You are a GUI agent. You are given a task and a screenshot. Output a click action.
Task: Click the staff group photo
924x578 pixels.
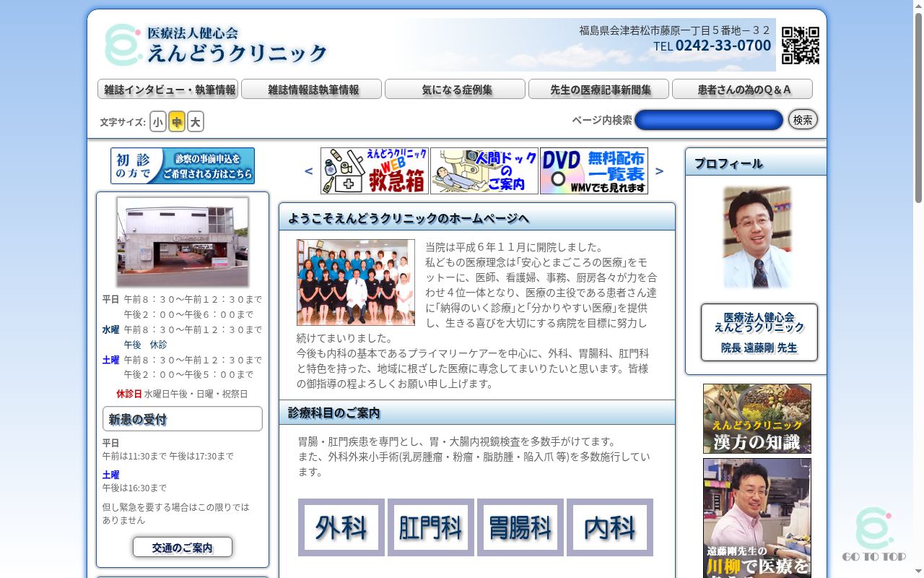pyautogui.click(x=356, y=282)
